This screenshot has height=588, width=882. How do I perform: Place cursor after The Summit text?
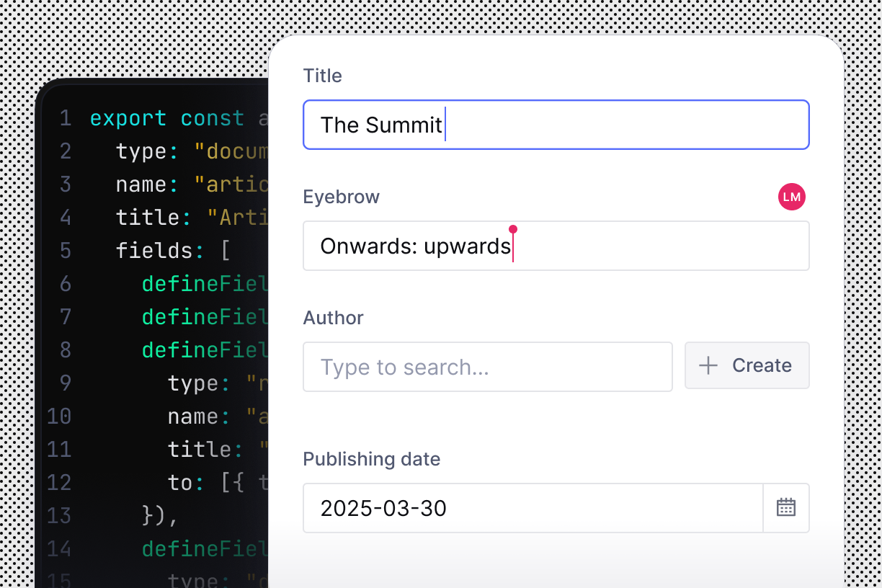click(x=445, y=125)
